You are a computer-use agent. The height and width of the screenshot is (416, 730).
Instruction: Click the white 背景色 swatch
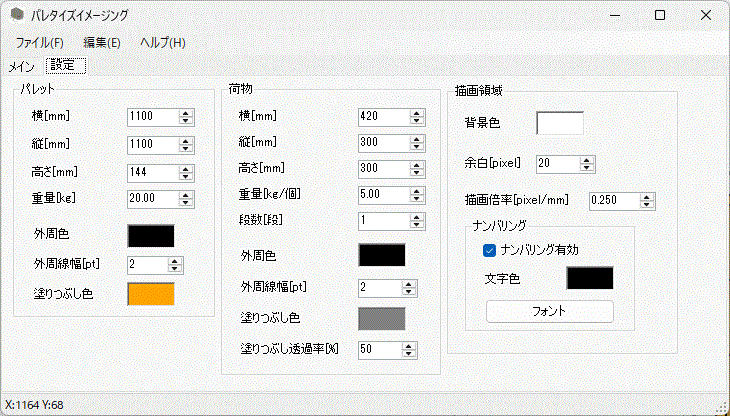tap(560, 123)
